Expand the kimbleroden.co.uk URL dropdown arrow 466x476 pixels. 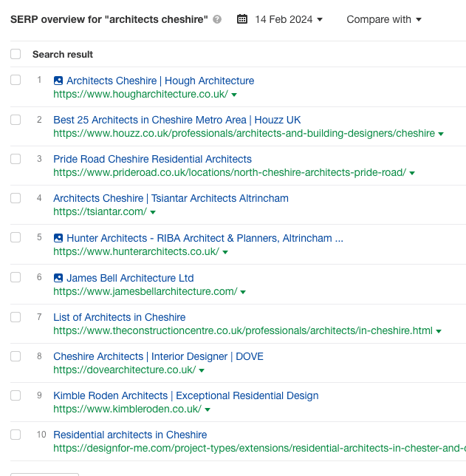tap(208, 409)
